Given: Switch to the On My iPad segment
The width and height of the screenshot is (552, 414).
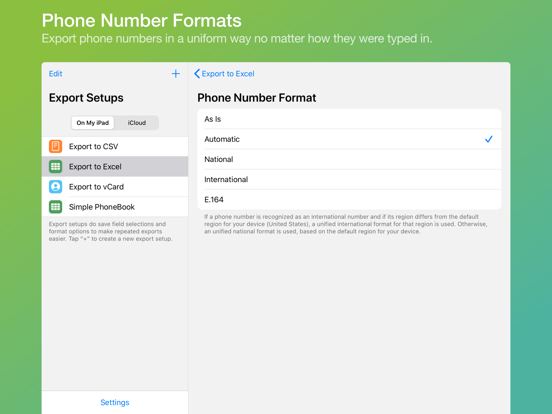Looking at the screenshot, I should tap(93, 123).
